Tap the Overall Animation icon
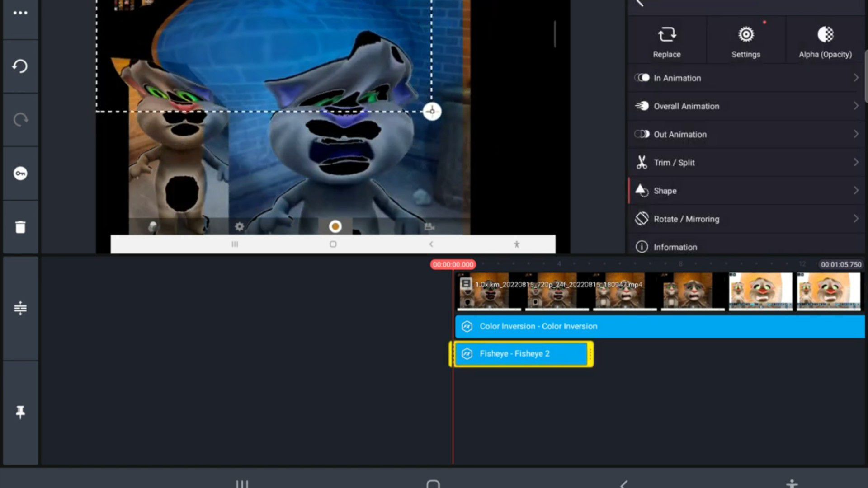868x488 pixels. 642,106
